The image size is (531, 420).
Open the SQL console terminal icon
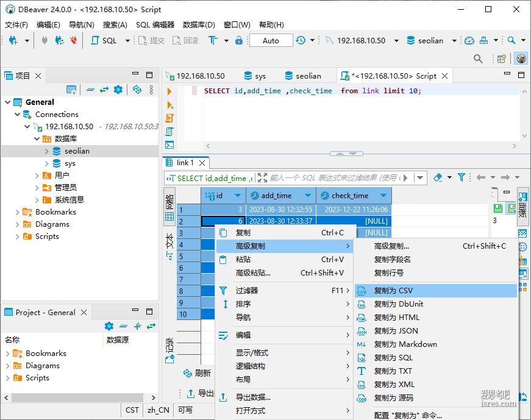coord(169,145)
